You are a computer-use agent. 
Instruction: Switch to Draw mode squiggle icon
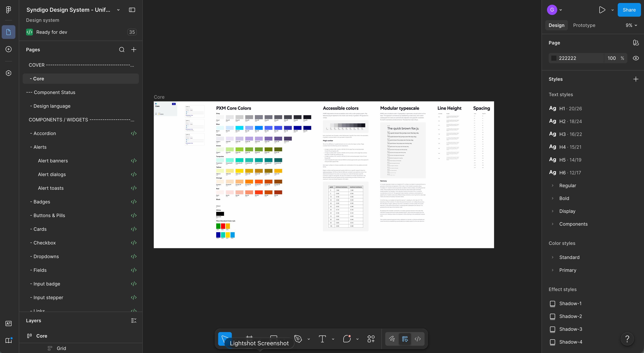pos(392,339)
